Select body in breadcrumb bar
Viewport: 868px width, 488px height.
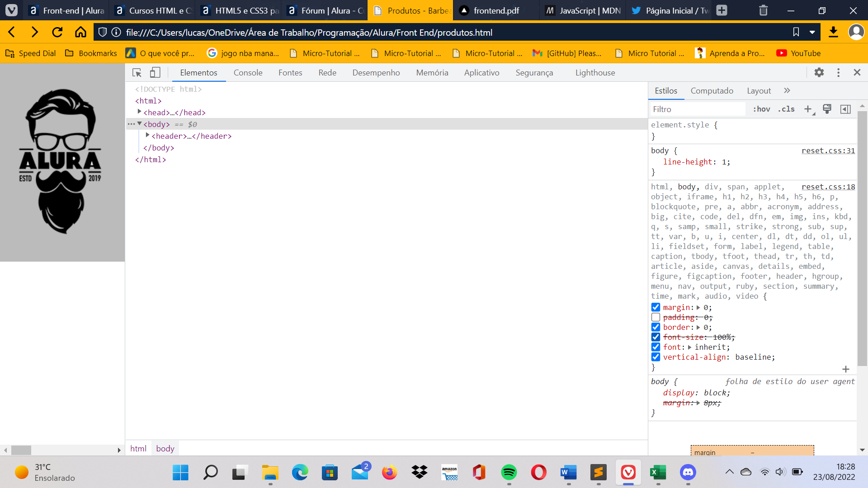(165, 448)
